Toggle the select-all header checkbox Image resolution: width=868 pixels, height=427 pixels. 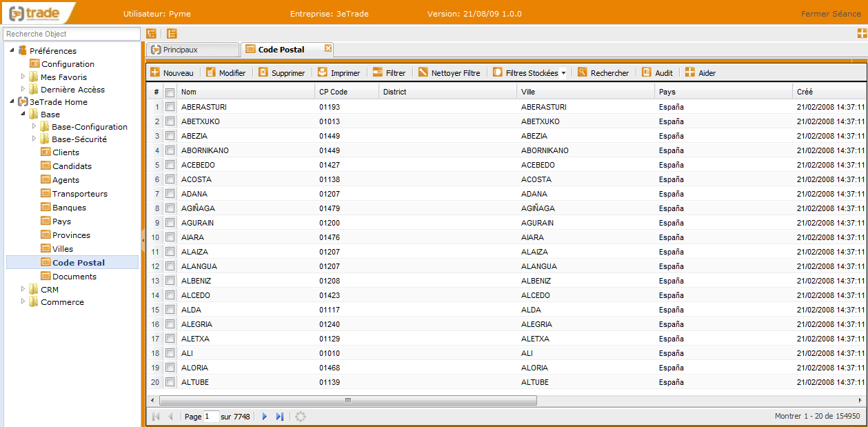[170, 92]
